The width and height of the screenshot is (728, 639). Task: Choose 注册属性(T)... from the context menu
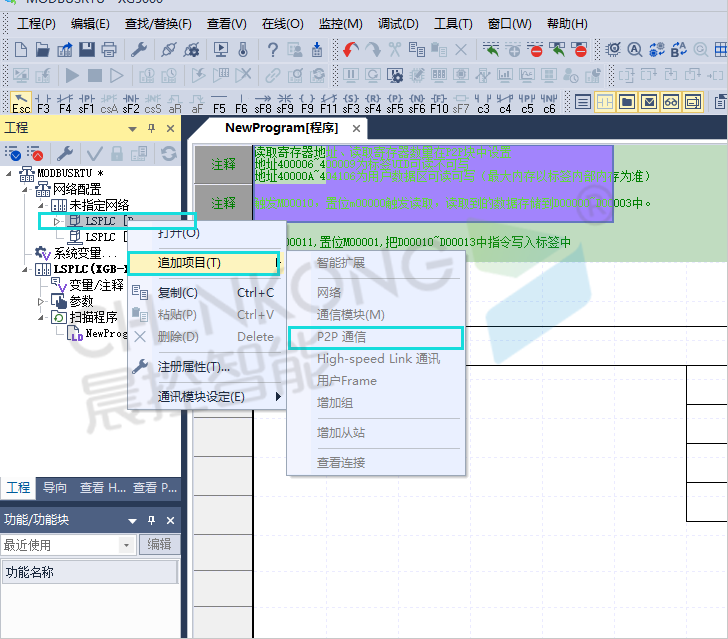(x=193, y=367)
